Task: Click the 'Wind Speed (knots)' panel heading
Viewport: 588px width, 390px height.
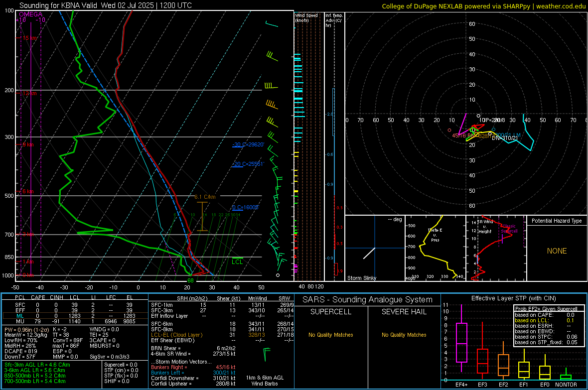Action: [x=306, y=17]
